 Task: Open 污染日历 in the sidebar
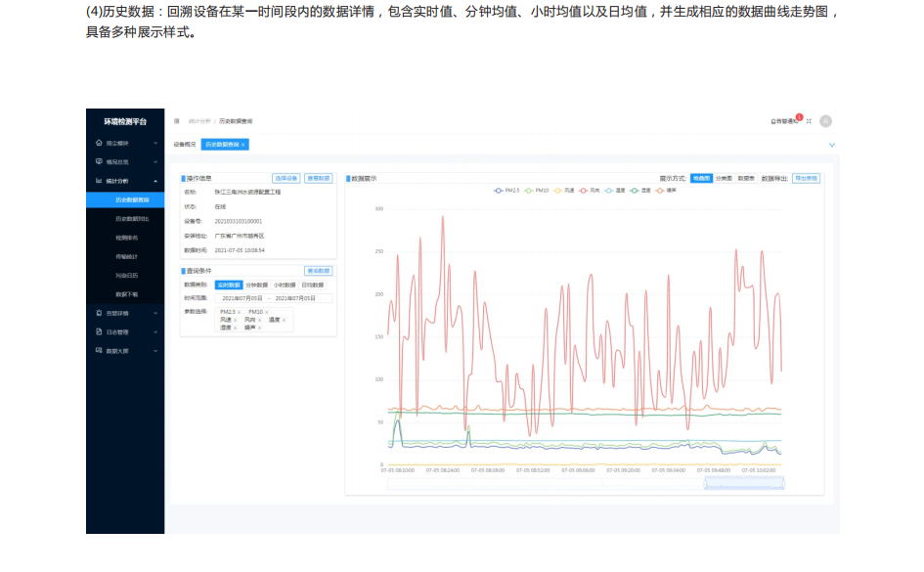pyautogui.click(x=125, y=275)
